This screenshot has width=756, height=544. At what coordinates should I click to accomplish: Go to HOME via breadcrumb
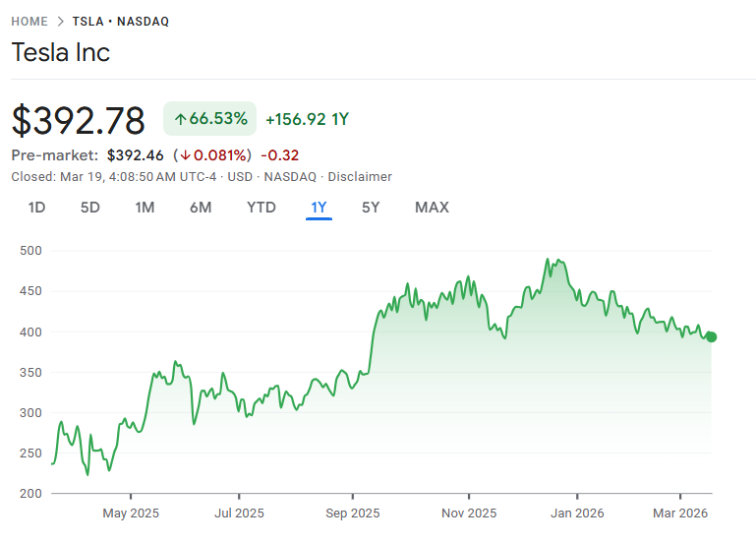click(29, 22)
